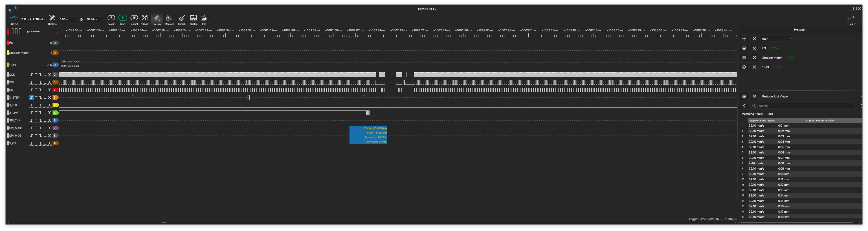
Task: Open I²S decoder settings in Protocol panel
Action: click(744, 48)
